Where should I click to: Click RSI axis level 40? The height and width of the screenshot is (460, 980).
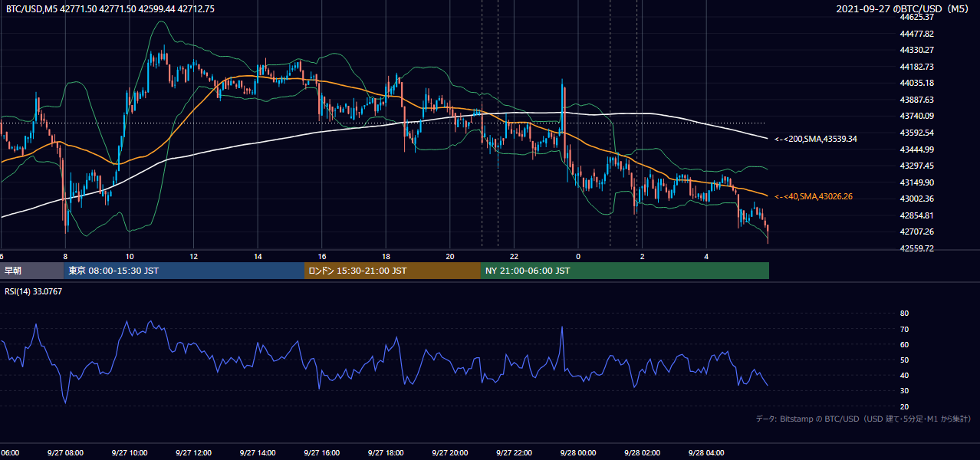(905, 375)
